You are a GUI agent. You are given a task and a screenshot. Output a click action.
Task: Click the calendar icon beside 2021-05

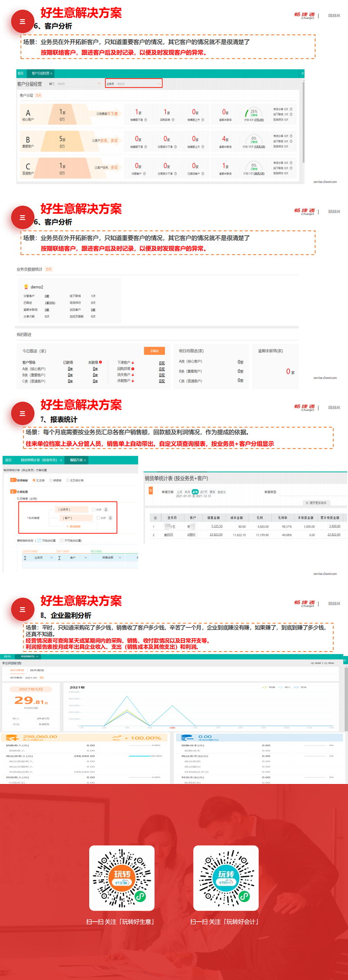(x=42, y=678)
